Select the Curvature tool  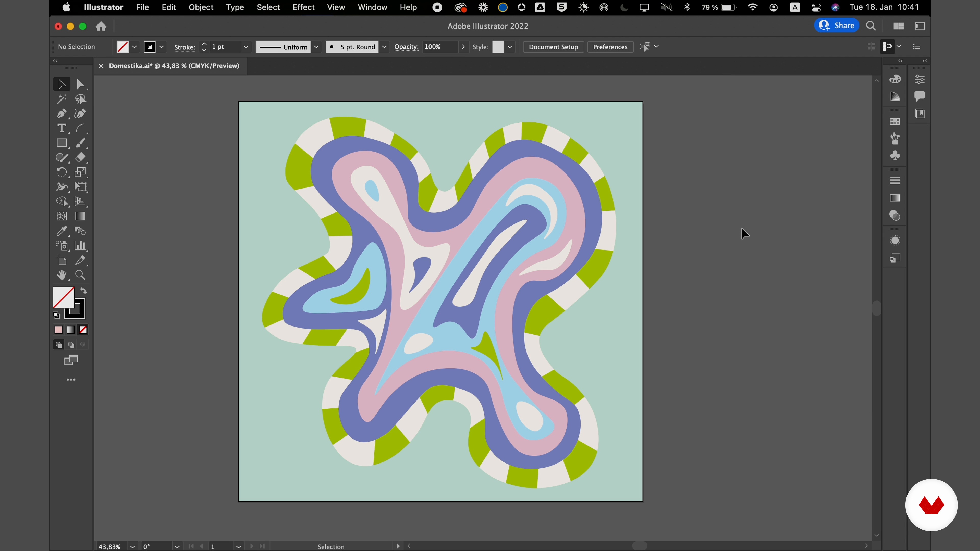coord(80,114)
